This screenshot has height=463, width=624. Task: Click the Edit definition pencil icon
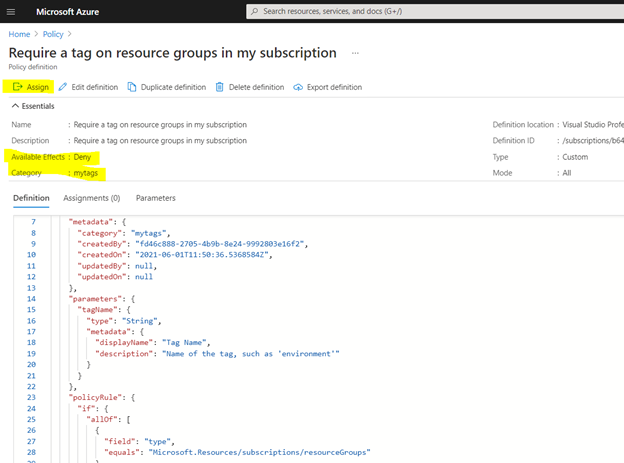point(62,87)
